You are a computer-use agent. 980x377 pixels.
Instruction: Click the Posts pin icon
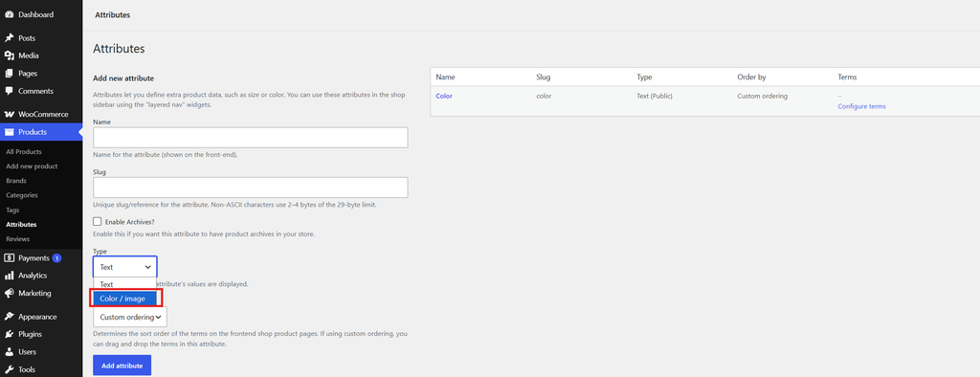pos(10,38)
